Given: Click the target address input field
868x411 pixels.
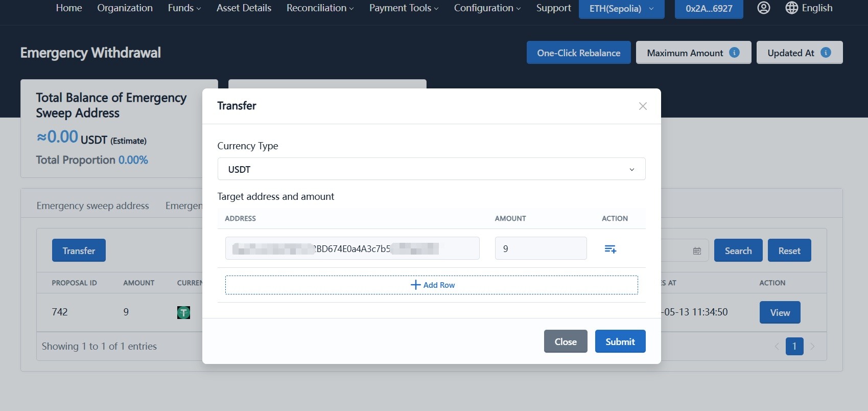Looking at the screenshot, I should pyautogui.click(x=352, y=248).
